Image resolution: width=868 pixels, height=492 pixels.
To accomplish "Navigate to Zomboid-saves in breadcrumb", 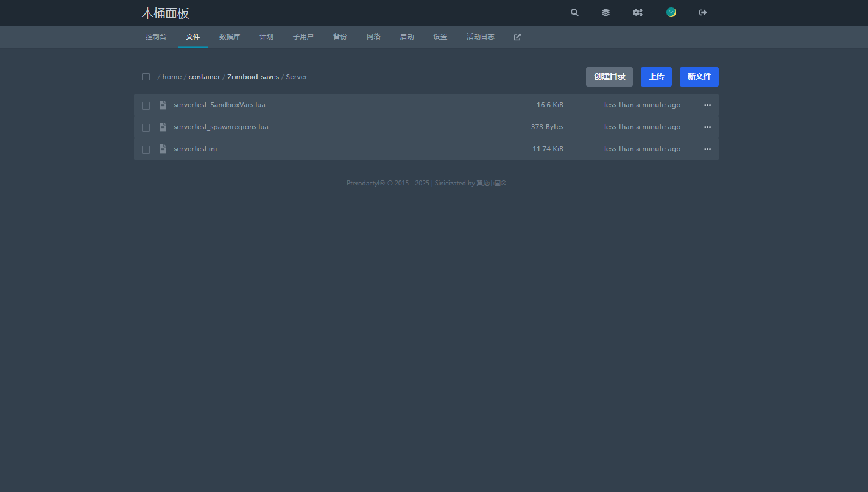I will coord(253,77).
